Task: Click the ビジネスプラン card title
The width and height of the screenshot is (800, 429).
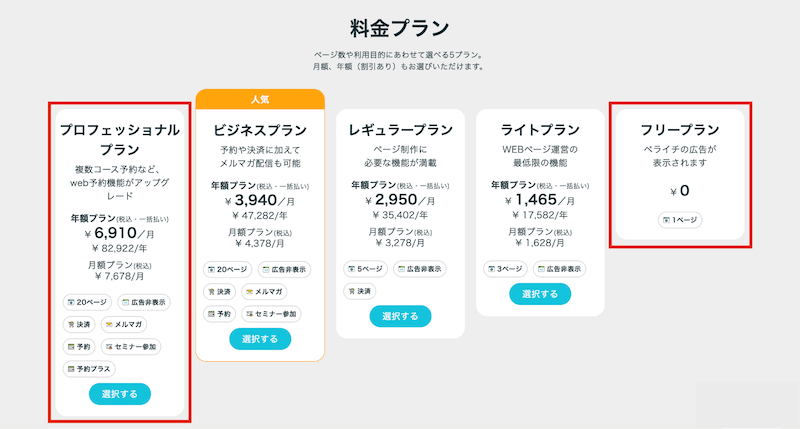Action: pyautogui.click(x=260, y=130)
